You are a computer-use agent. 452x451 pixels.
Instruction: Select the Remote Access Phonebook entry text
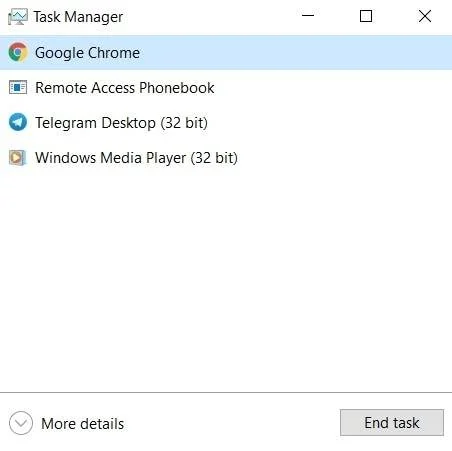[125, 88]
